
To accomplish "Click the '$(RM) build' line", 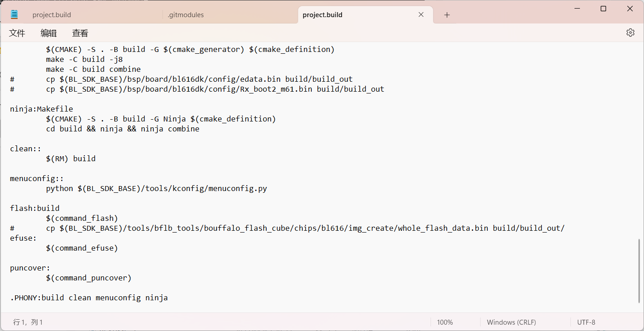I will pos(71,159).
